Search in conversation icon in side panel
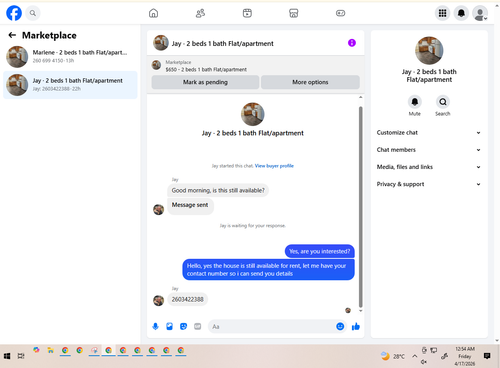Viewport: 500px width, 368px height. click(443, 102)
